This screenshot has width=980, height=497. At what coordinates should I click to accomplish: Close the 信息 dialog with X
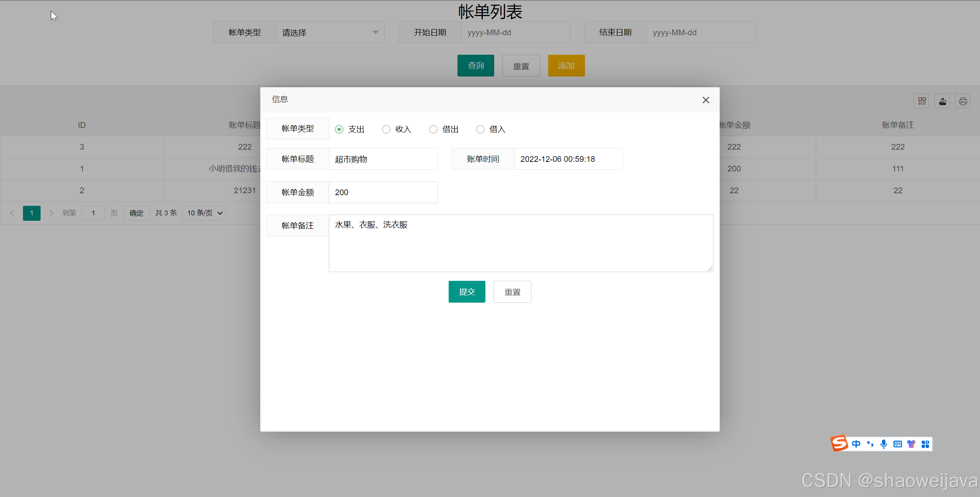(706, 100)
